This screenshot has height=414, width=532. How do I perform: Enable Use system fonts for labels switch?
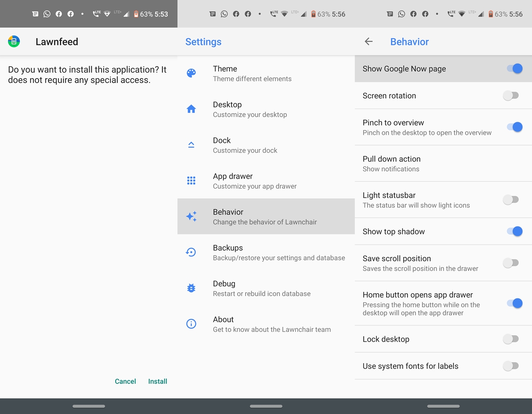point(511,366)
